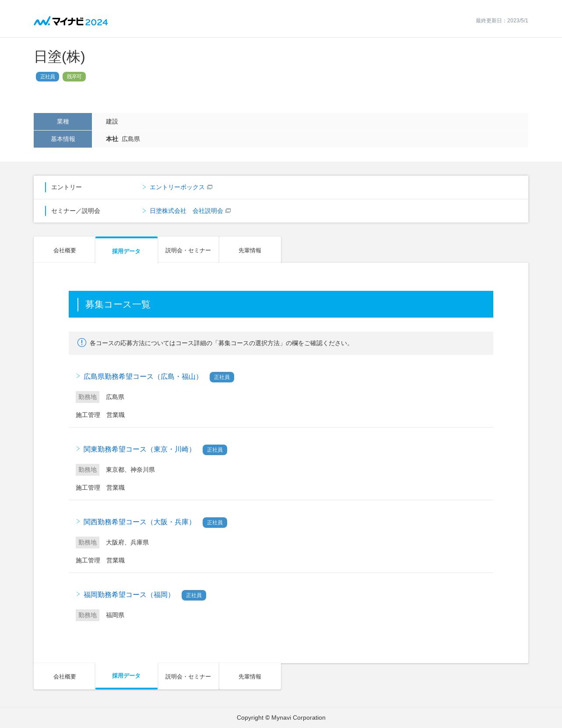This screenshot has height=728, width=562.
Task: Click the 業種 header cell
Action: click(x=63, y=121)
